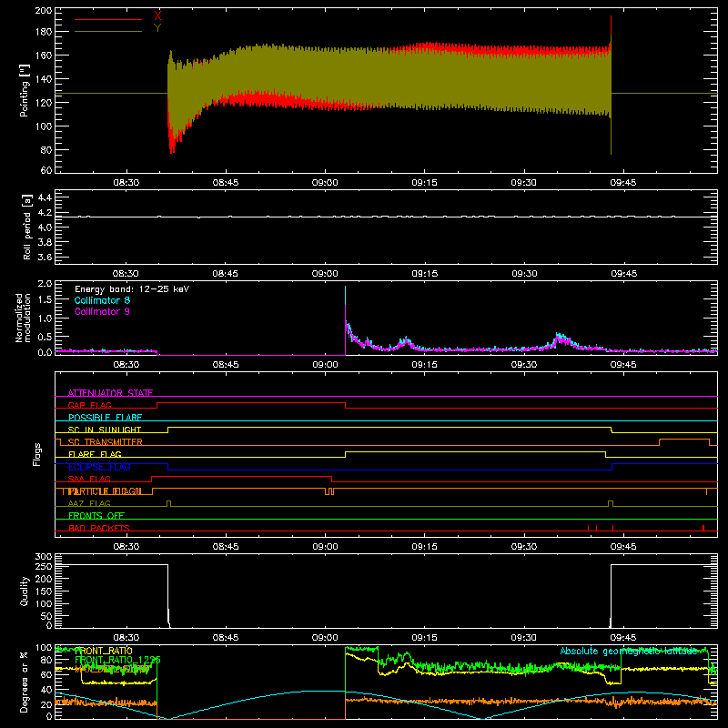The height and width of the screenshot is (728, 728).
Task: Click the green FRONTS_OFF label
Action: 96,516
